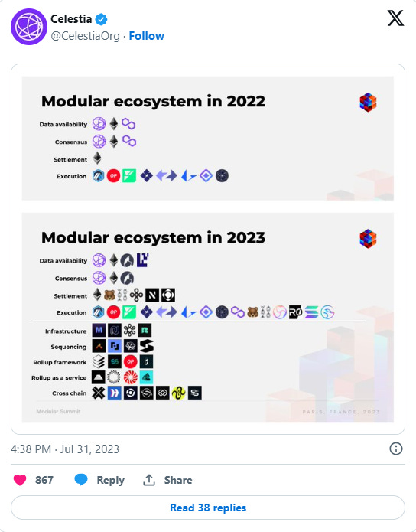Click the X logo in top corner
The image size is (416, 532).
tap(395, 18)
